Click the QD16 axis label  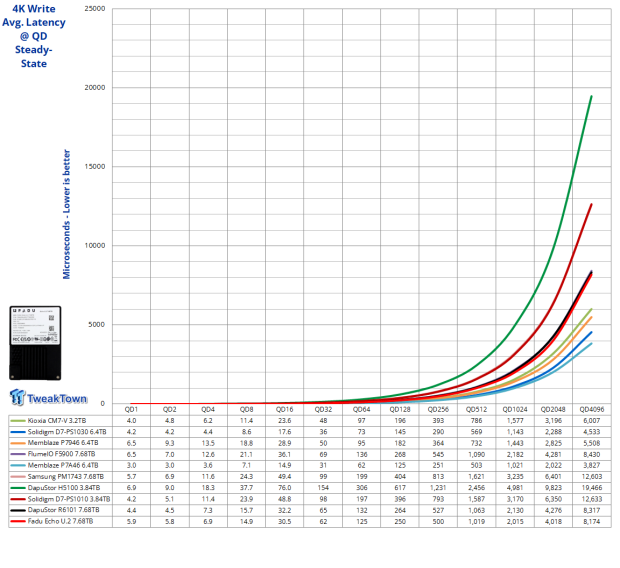pyautogui.click(x=285, y=409)
